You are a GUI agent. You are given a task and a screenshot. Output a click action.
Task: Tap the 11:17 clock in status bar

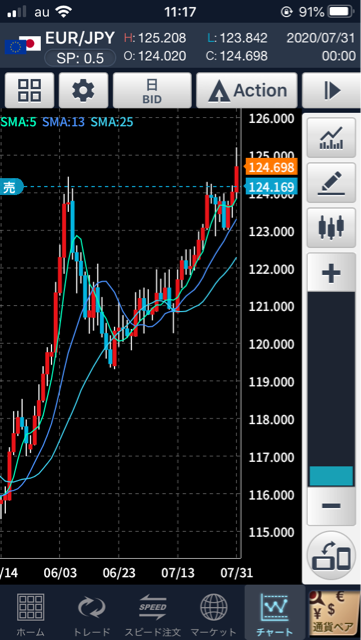pyautogui.click(x=180, y=12)
